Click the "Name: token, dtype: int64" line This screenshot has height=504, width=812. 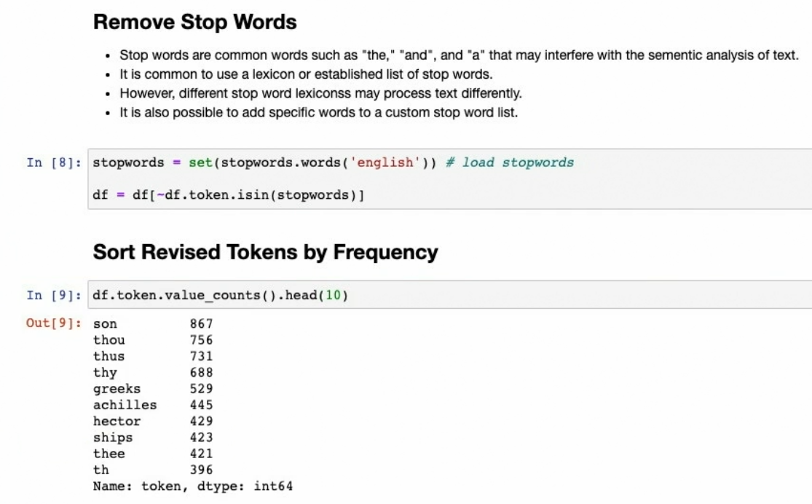click(x=193, y=486)
